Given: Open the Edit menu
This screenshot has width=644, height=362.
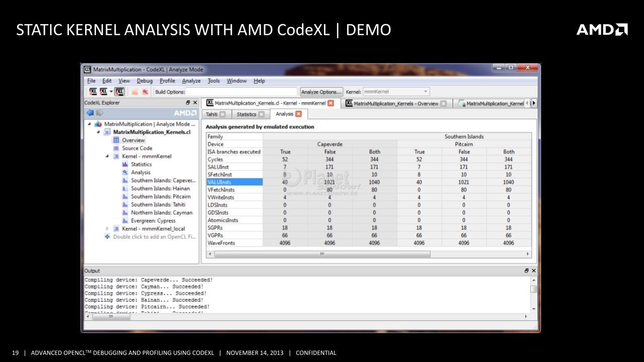Looking at the screenshot, I should (107, 81).
